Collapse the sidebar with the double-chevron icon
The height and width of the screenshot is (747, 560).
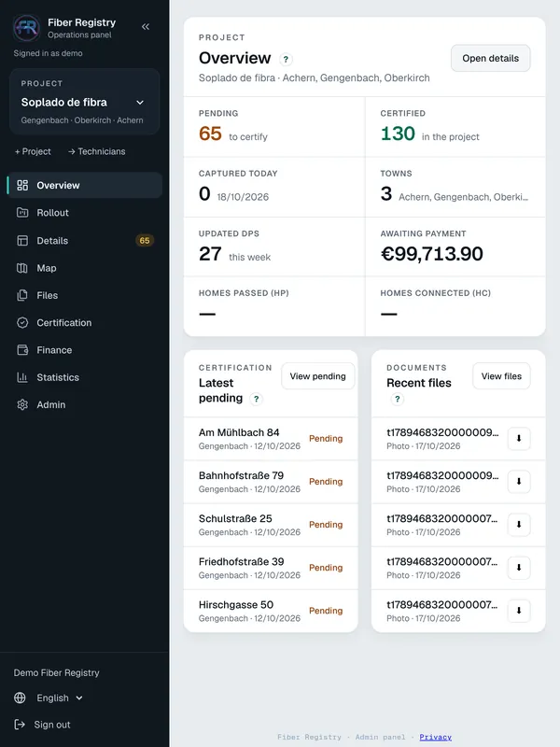point(146,27)
